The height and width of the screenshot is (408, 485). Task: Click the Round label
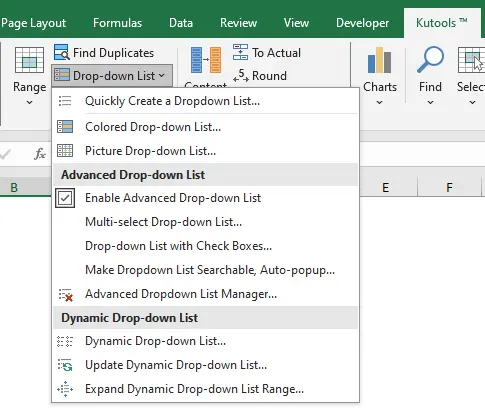point(269,76)
